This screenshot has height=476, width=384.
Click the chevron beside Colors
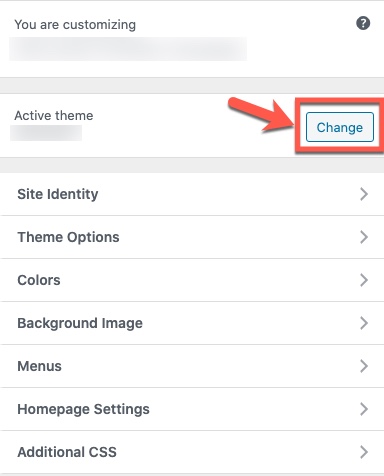364,280
